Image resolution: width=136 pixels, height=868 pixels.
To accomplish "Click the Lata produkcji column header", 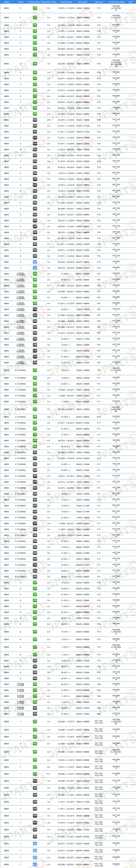I will pos(66,2).
